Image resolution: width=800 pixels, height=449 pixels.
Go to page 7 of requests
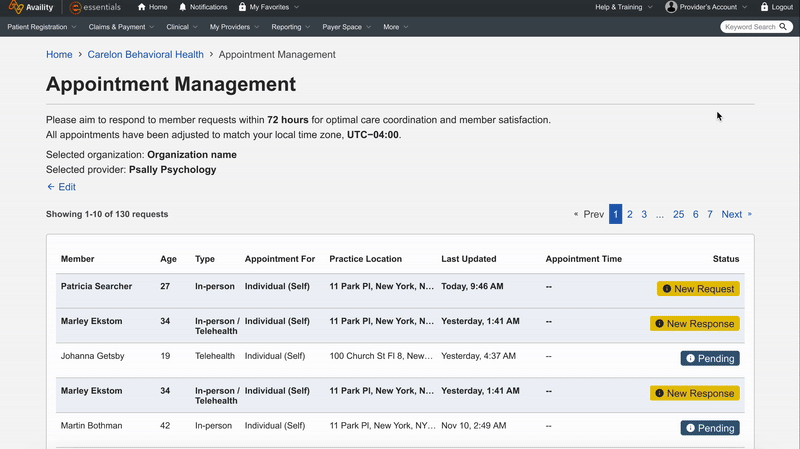click(710, 214)
